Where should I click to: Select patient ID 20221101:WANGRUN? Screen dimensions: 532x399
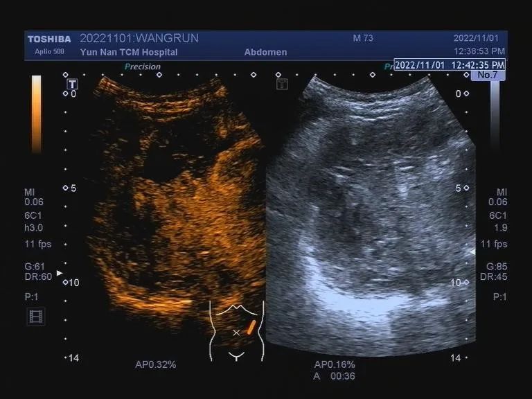pos(139,38)
